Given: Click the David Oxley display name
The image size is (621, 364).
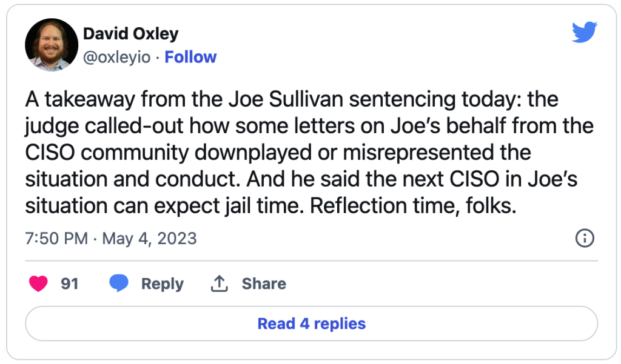Looking at the screenshot, I should (130, 33).
